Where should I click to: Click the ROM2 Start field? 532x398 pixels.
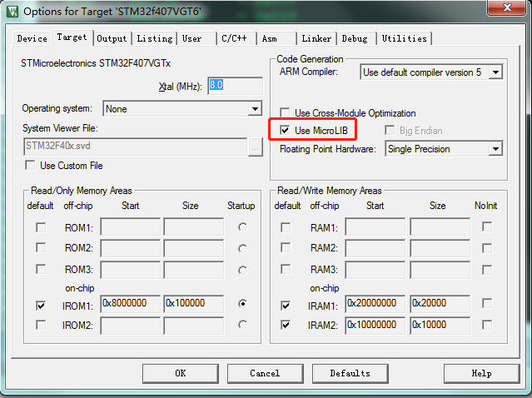coord(130,248)
